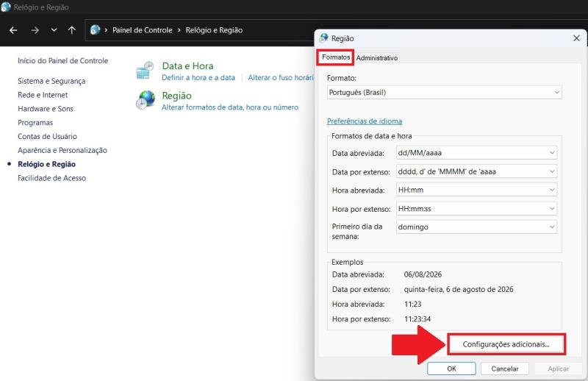This screenshot has width=588, height=381.
Task: Open the Data e Hora heading
Action: click(187, 66)
